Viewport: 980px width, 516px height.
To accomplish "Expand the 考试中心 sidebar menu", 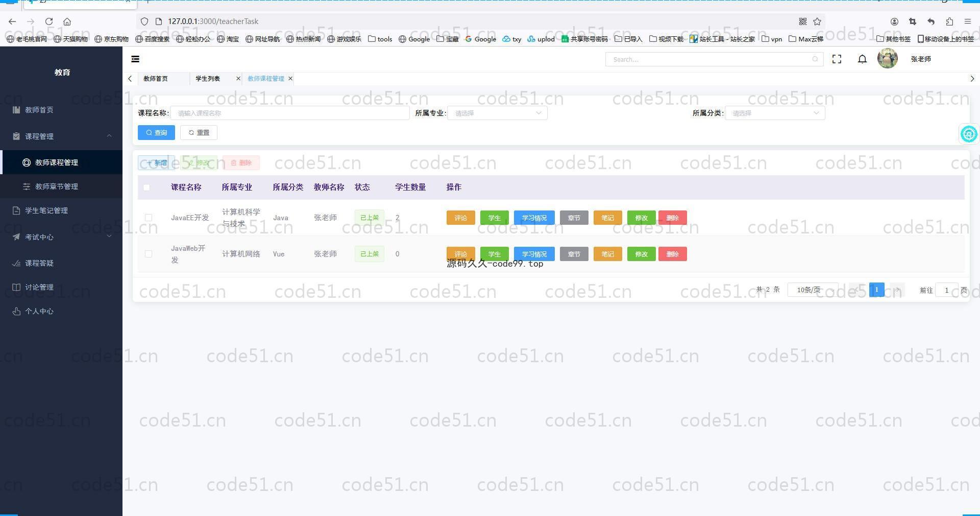I will pyautogui.click(x=61, y=237).
